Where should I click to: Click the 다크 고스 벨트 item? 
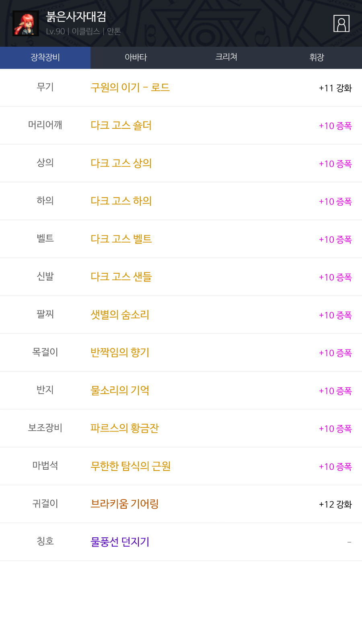[121, 239]
